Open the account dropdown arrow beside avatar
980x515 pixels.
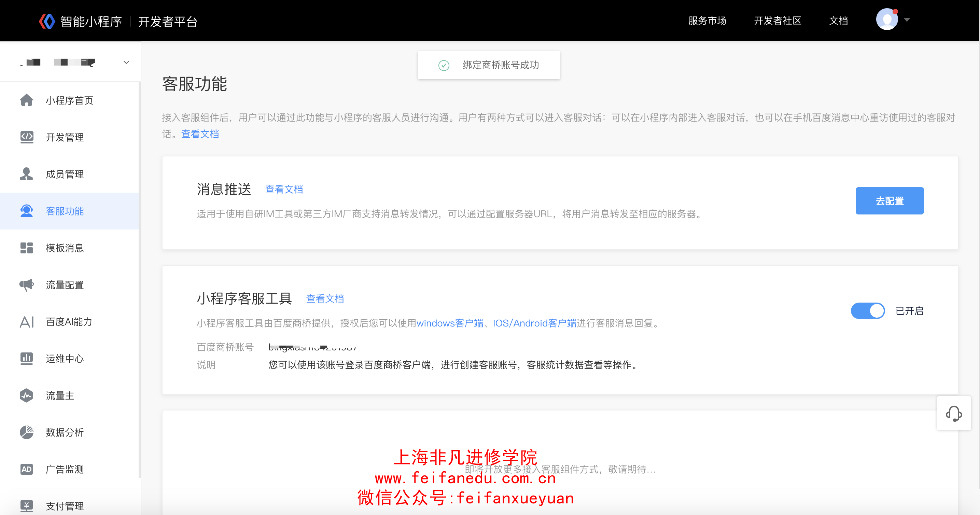(907, 20)
